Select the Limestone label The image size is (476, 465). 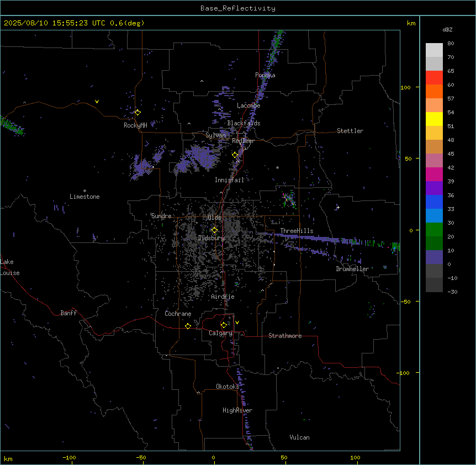pos(84,197)
